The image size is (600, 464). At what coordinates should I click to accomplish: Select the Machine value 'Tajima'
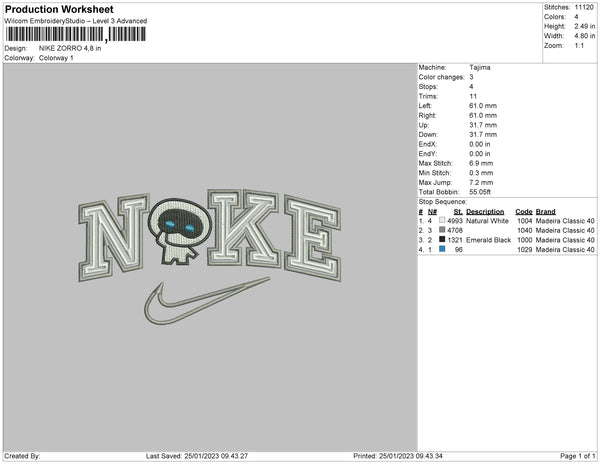tap(479, 67)
